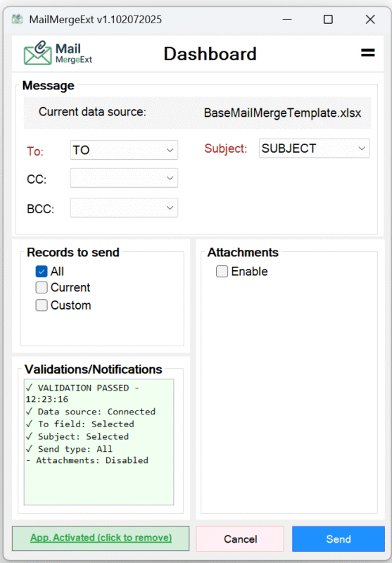This screenshot has height=563, width=392.
Task: Click the validation notifications text box
Action: (99, 442)
